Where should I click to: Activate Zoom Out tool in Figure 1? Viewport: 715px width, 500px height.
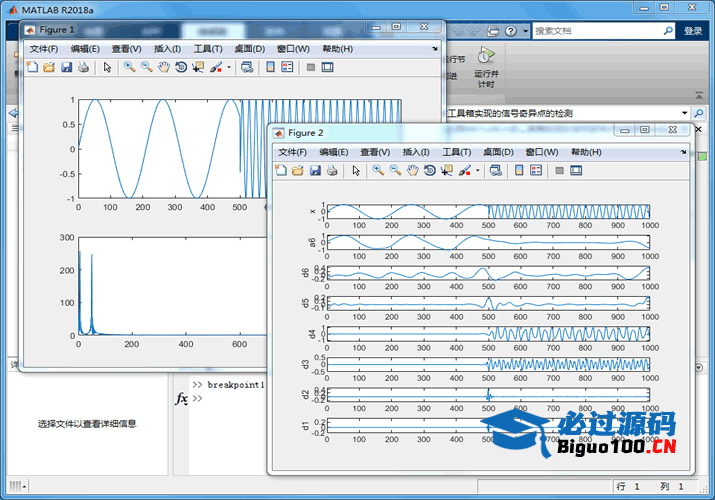coord(146,67)
